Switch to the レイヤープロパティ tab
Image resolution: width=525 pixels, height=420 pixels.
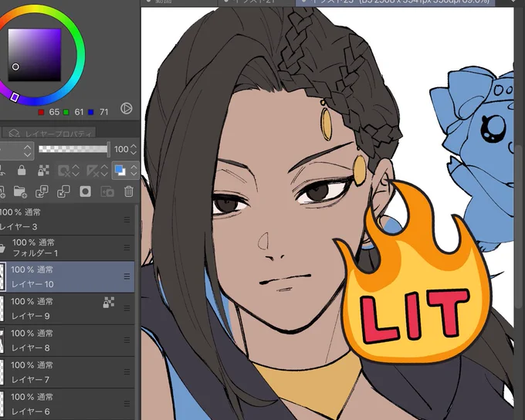coord(49,134)
